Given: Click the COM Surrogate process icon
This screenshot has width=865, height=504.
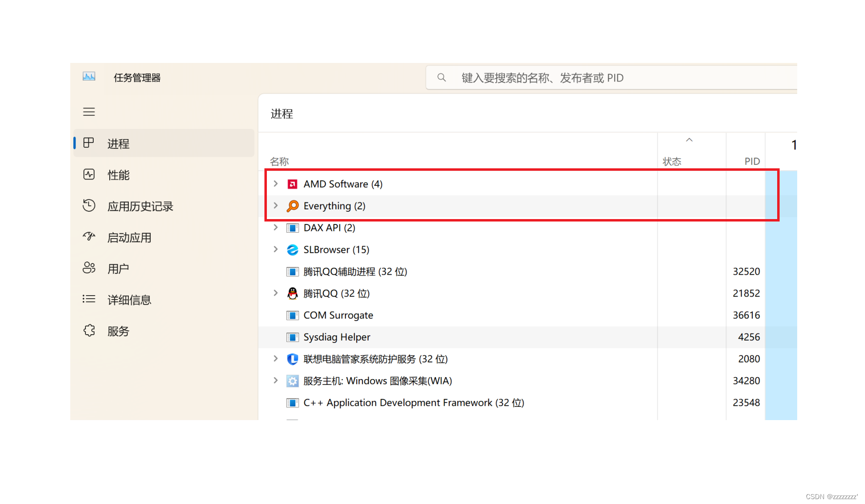Looking at the screenshot, I should pyautogui.click(x=292, y=315).
